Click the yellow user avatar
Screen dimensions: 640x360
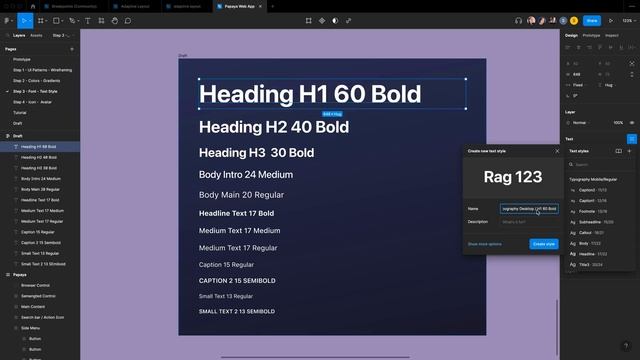click(574, 21)
